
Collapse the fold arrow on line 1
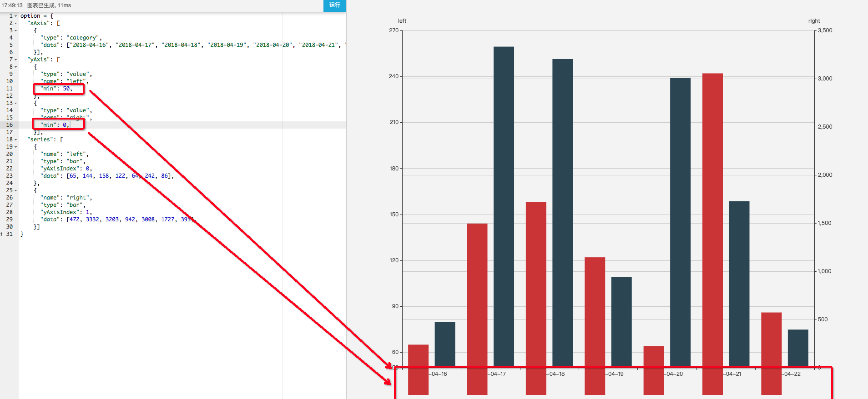coord(15,16)
